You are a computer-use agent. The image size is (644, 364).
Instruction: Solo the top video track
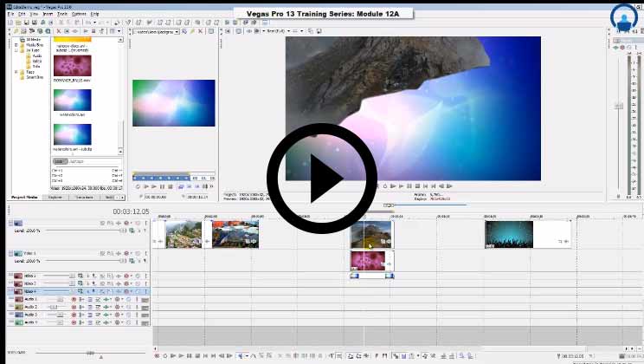(x=145, y=224)
